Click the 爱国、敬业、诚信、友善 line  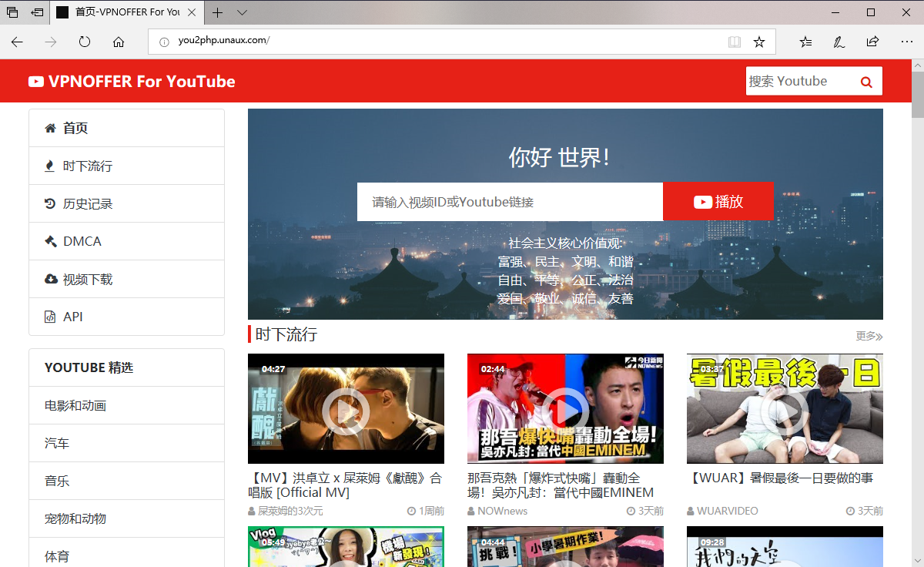(x=565, y=299)
